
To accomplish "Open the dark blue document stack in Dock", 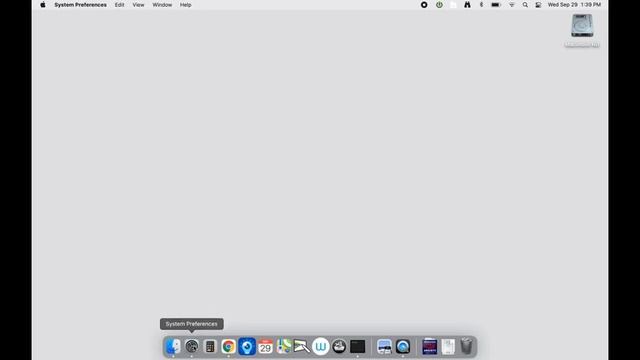I will [429, 347].
